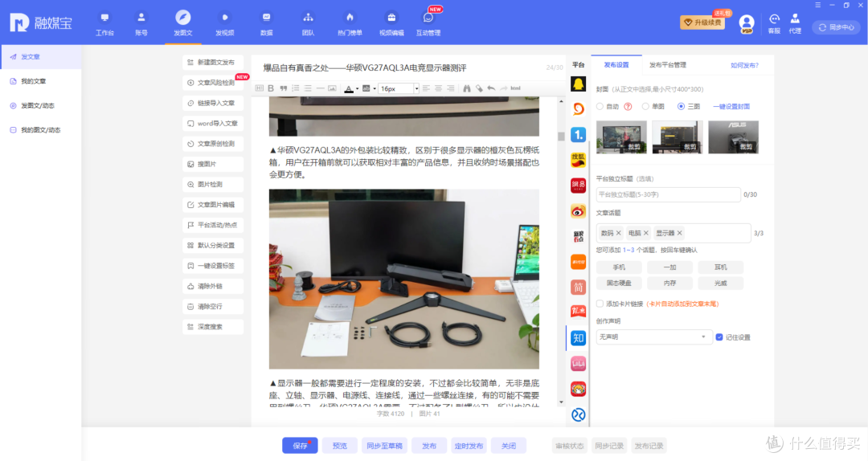Select the Weibo platform icon
Viewport: 868px width, 461px height.
(x=579, y=211)
